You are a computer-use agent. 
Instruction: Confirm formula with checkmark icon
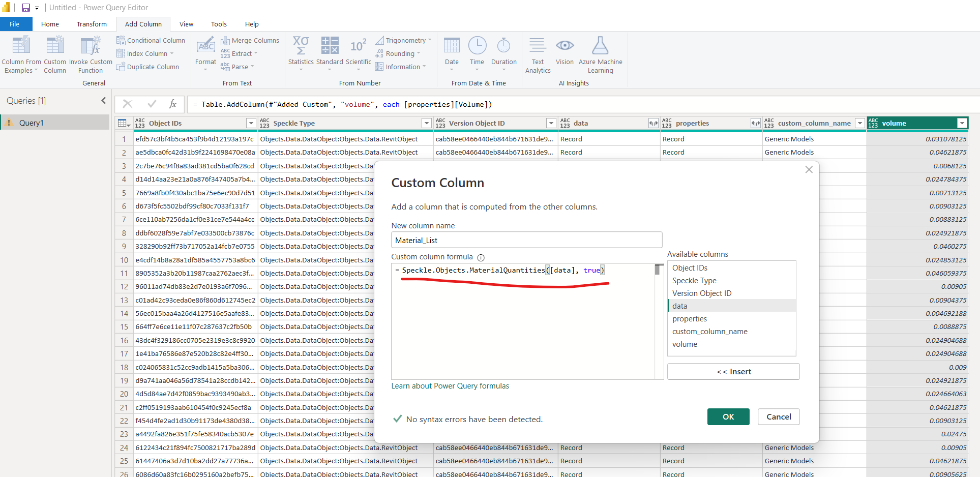pyautogui.click(x=152, y=104)
